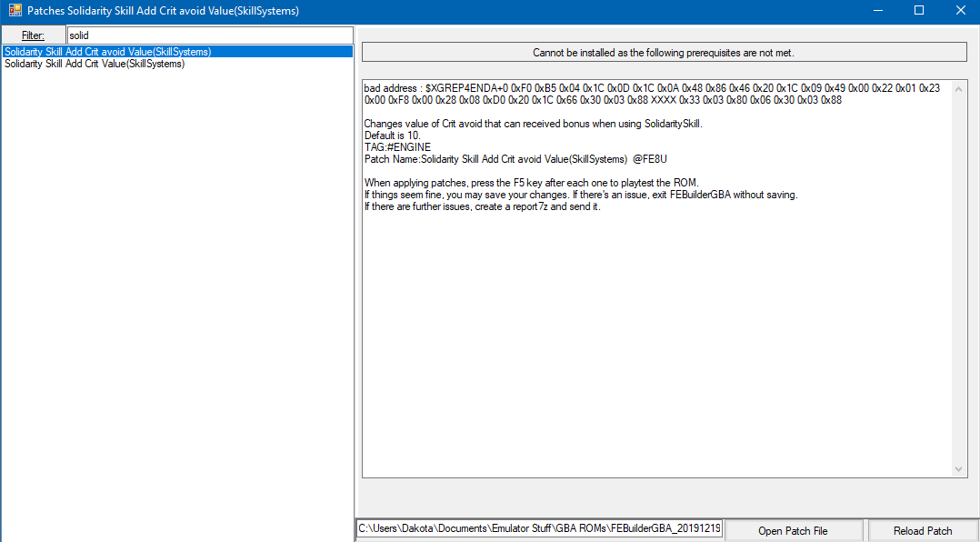This screenshot has width=980, height=542.
Task: Click the 'TAG:#ENGINE' line in description
Action: pyautogui.click(x=397, y=147)
